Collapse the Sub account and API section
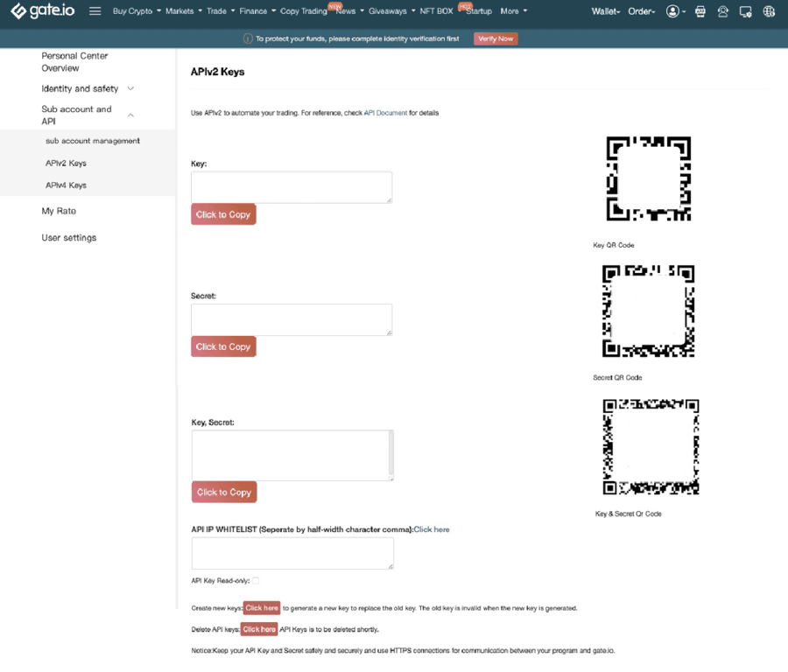Viewport: 788px width, 672px height. point(88,115)
